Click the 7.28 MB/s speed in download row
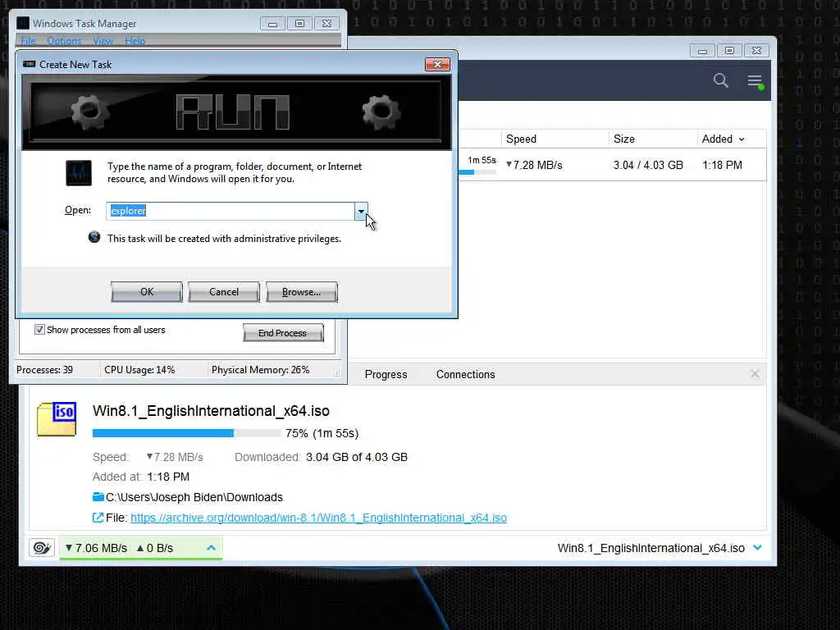 click(x=534, y=165)
